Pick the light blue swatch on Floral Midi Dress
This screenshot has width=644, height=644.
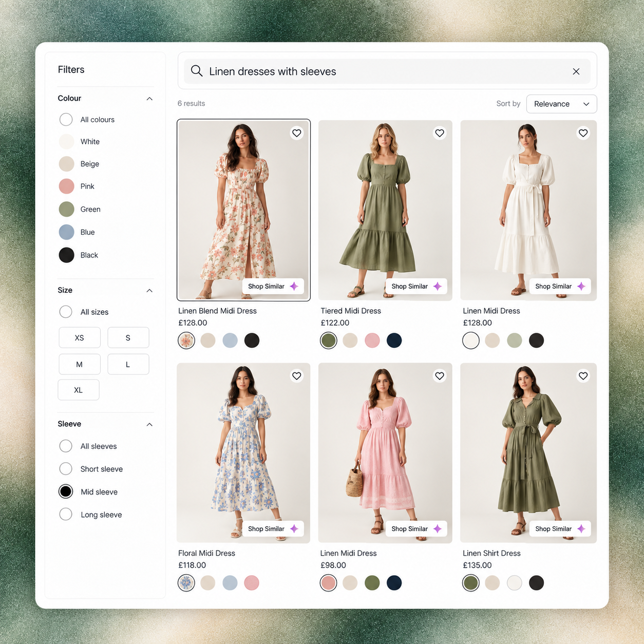tap(230, 582)
